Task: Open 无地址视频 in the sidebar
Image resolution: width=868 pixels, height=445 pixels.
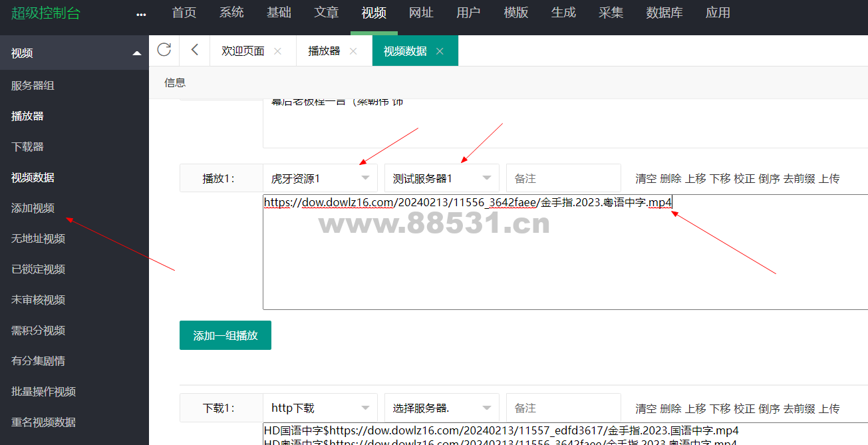Action: point(38,239)
